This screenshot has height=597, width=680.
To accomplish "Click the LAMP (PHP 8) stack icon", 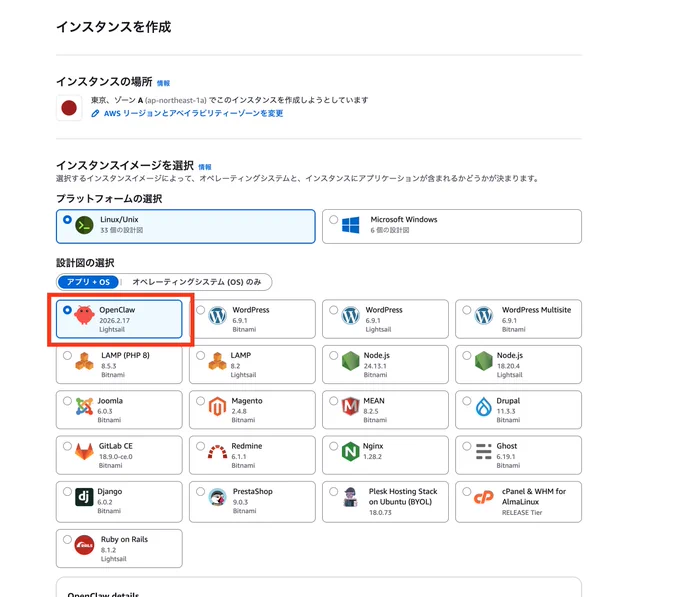I will point(84,361).
